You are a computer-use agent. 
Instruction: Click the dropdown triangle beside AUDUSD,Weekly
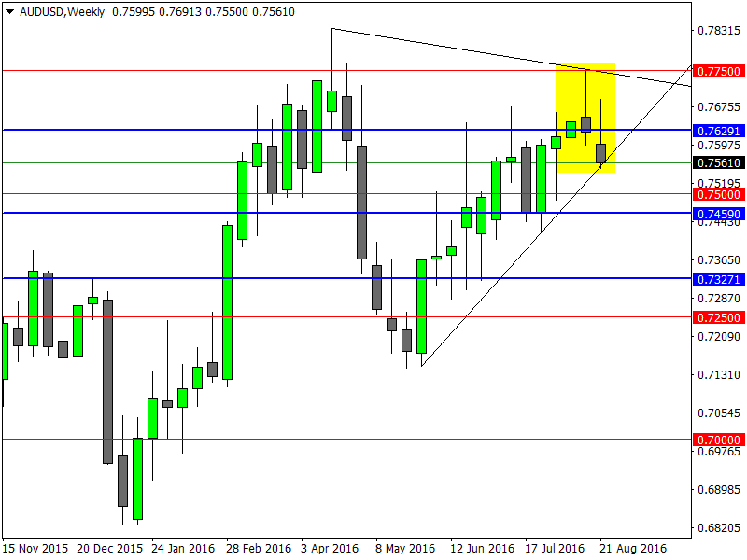9,11
